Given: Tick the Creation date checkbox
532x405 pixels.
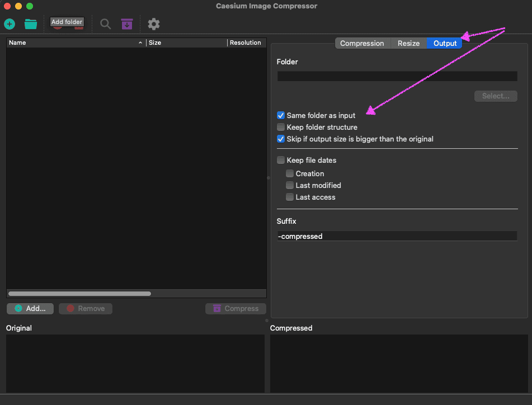Looking at the screenshot, I should 290,174.
